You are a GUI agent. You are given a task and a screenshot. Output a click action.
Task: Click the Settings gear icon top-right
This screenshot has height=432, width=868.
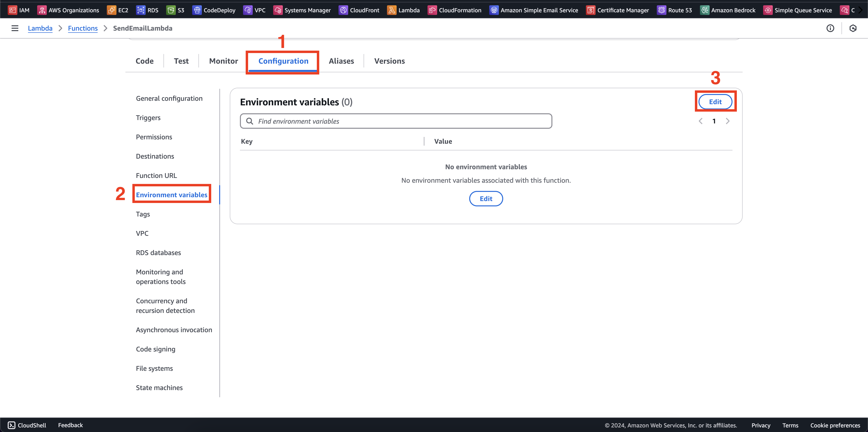pos(853,28)
